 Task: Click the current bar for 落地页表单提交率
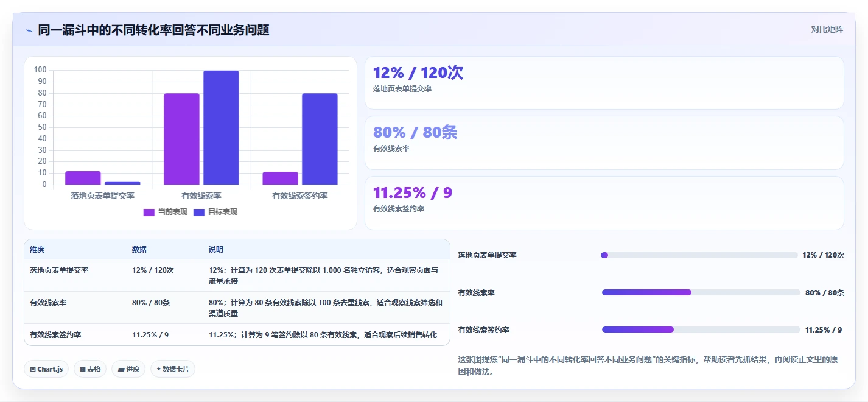coord(83,178)
